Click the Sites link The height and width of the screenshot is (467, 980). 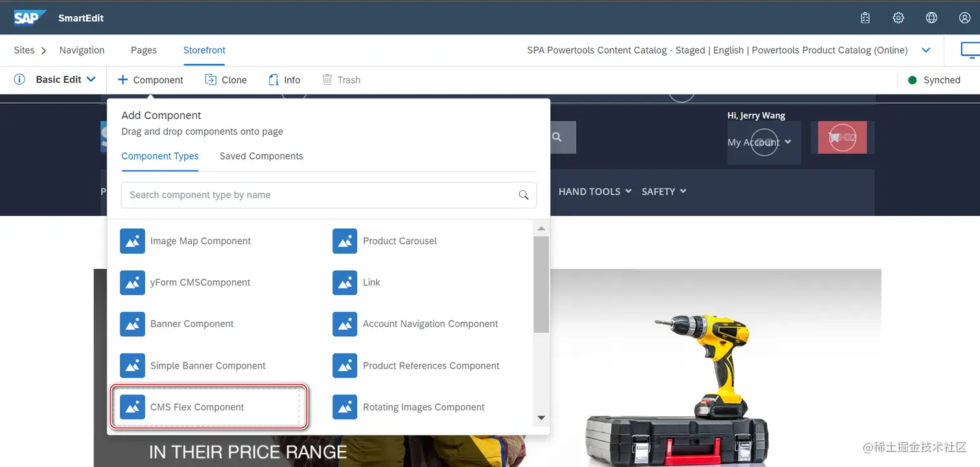pyautogui.click(x=24, y=50)
